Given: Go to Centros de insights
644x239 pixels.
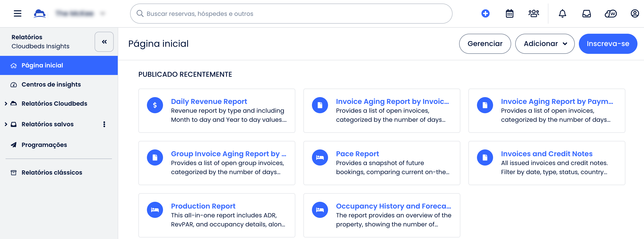Looking at the screenshot, I should (51, 84).
